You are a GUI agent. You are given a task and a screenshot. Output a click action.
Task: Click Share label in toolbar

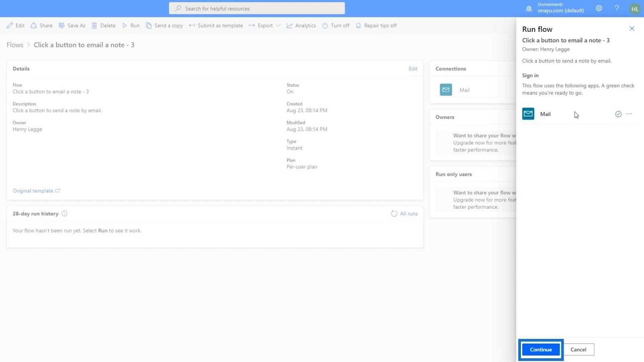pyautogui.click(x=46, y=25)
